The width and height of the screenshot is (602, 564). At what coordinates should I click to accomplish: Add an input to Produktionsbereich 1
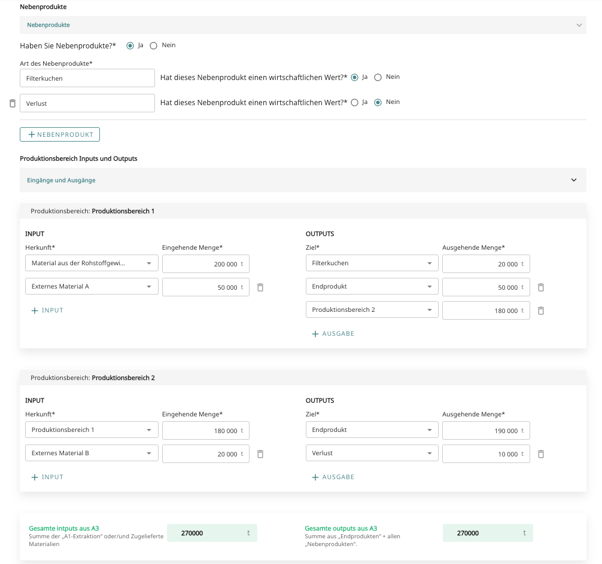47,310
